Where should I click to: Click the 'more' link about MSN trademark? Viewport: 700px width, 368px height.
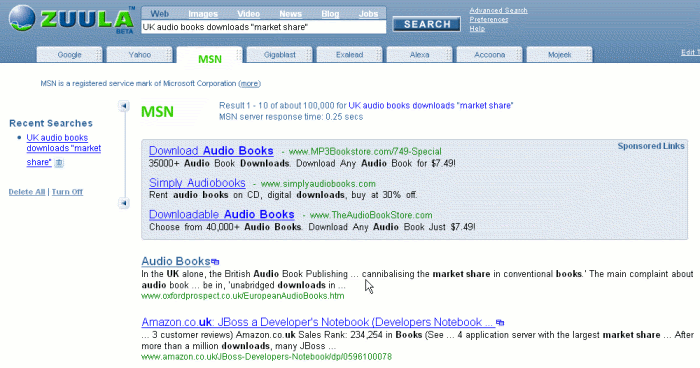250,84
